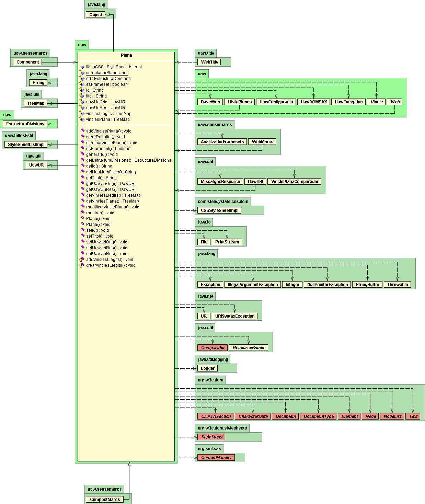The height and width of the screenshot is (504, 425).
Task: Open the com.steadystate.css.dom package tab
Action: [223, 202]
